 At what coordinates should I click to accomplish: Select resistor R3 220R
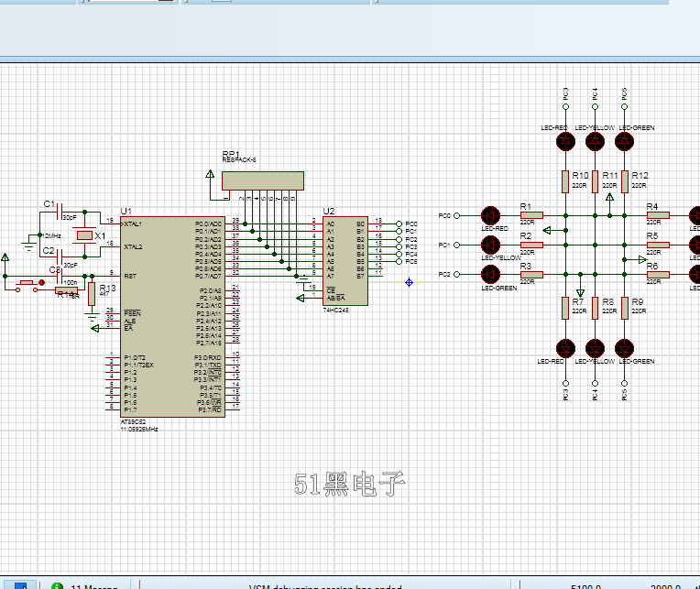pyautogui.click(x=531, y=275)
